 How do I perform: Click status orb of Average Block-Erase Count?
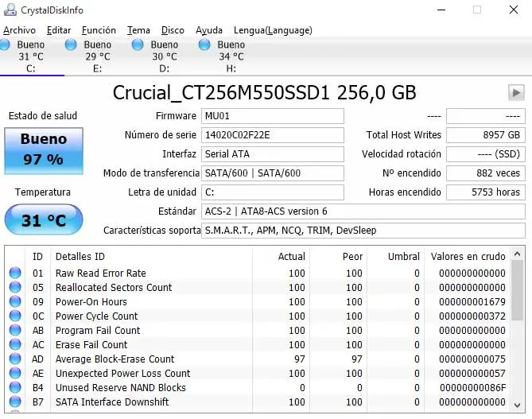click(15, 359)
